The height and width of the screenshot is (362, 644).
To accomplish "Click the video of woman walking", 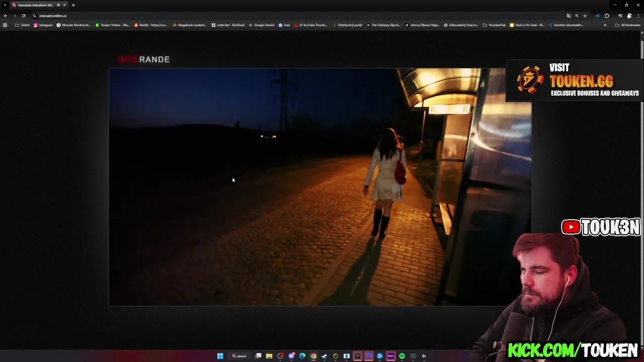I will 320,187.
